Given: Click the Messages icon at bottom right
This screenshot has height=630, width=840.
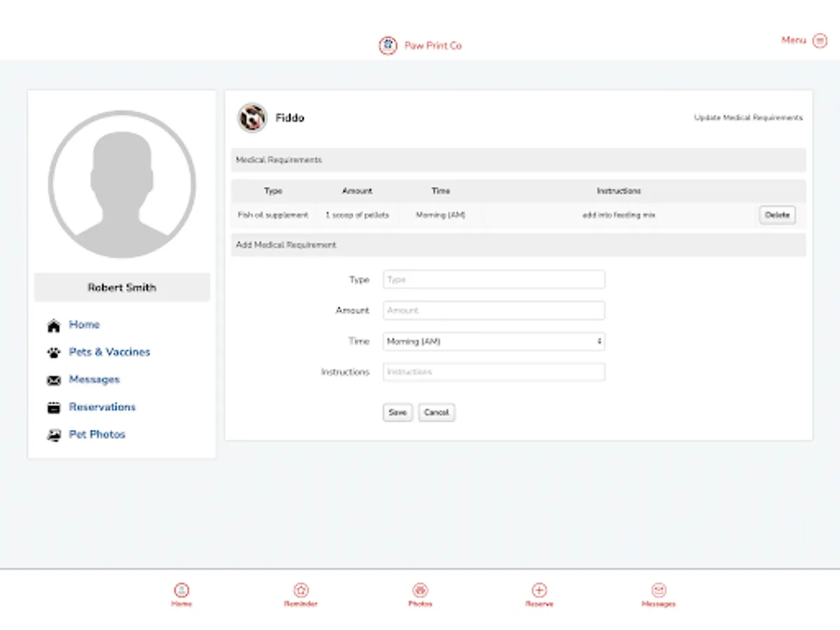Looking at the screenshot, I should [659, 591].
